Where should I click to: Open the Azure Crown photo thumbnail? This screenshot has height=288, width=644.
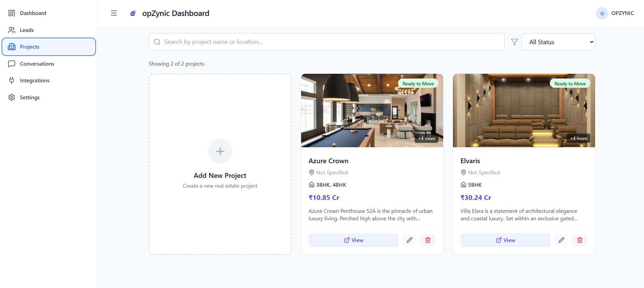coord(372,111)
